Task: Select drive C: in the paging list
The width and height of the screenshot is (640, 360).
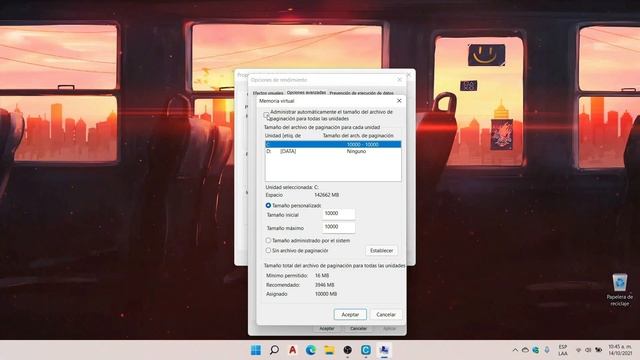Action: [x=333, y=144]
